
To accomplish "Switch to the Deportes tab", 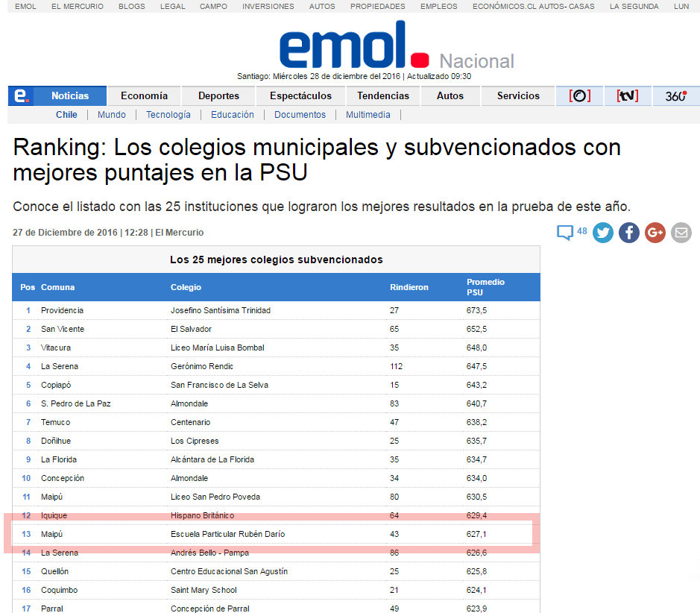I will [218, 96].
